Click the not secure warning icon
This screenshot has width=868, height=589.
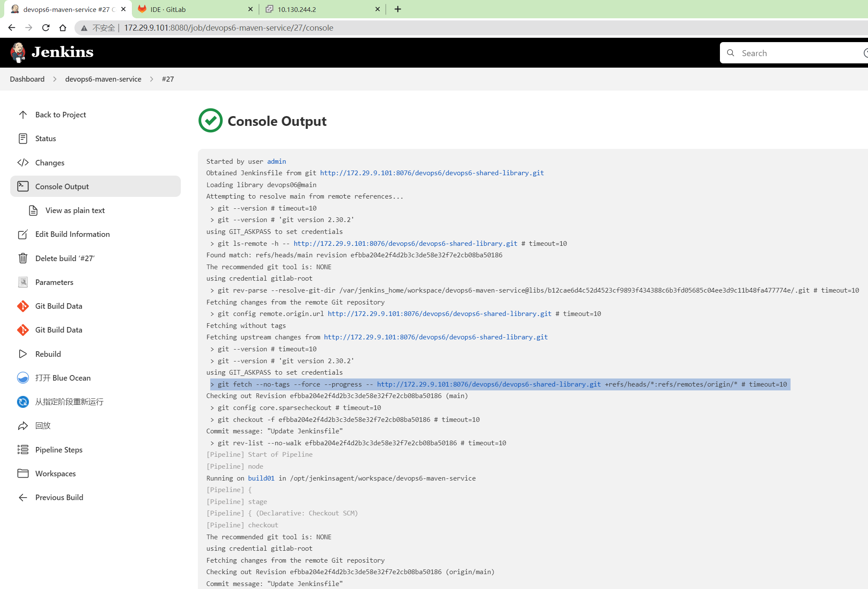coord(84,28)
